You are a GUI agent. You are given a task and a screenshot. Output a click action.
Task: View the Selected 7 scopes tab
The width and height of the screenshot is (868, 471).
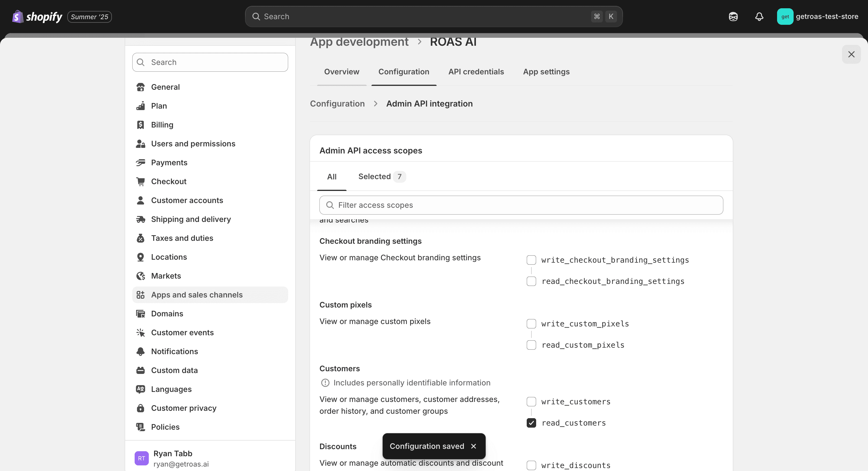click(x=382, y=176)
